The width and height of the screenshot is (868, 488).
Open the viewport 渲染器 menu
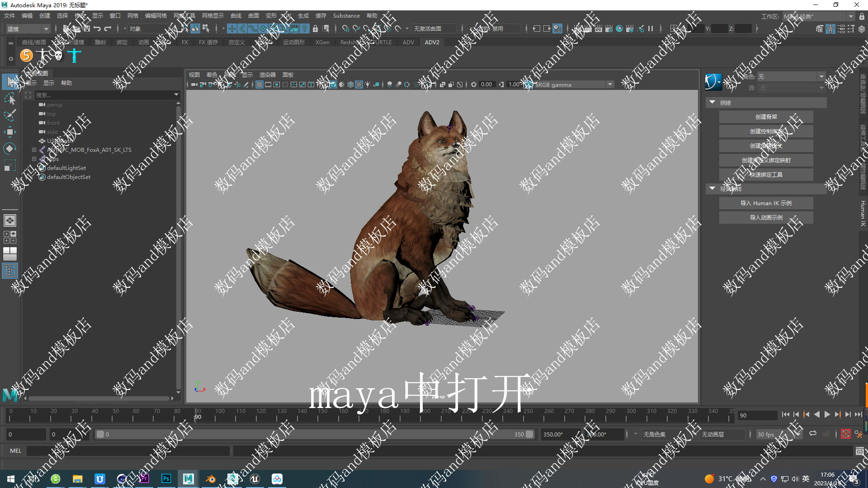[267, 75]
